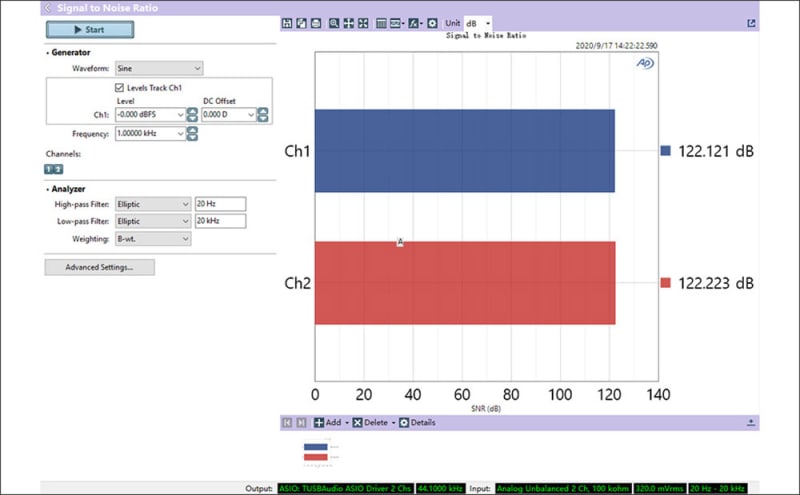Click the Add button
The image size is (800, 495).
[328, 423]
